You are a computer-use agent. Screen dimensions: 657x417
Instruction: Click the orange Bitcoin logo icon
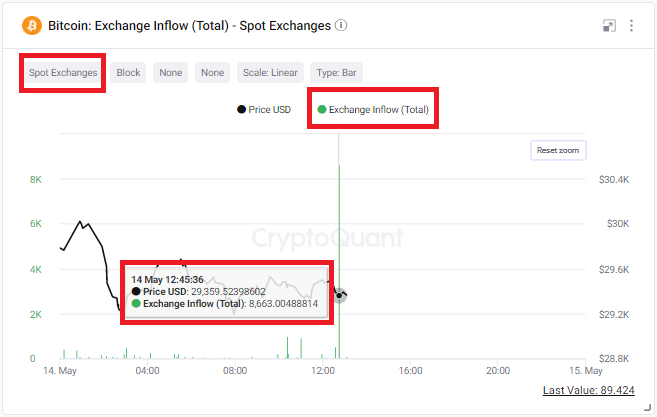pyautogui.click(x=32, y=26)
